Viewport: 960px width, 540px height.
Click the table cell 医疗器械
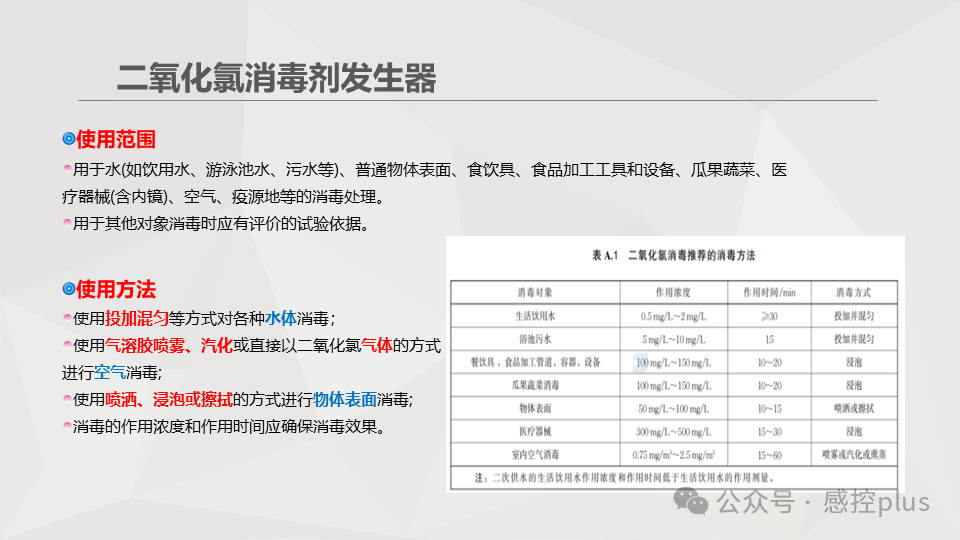coord(535,432)
